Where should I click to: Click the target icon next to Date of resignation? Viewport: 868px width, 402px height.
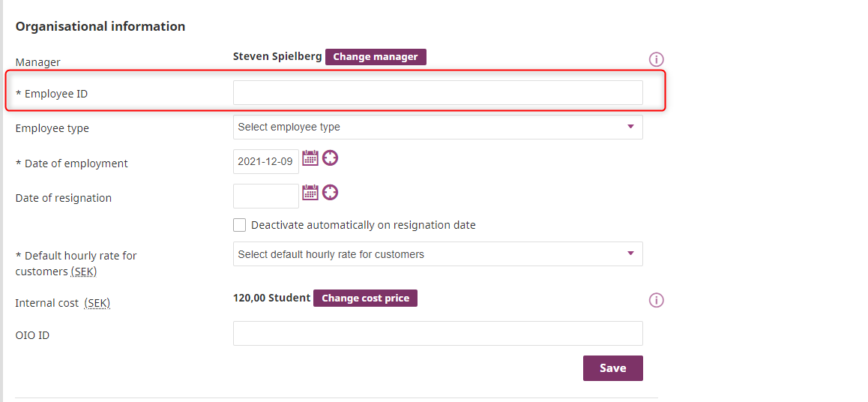(330, 193)
